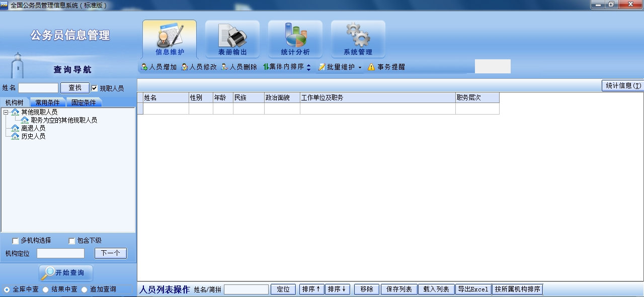This screenshot has height=297, width=644.
Task: Click the 查找 button
Action: pos(75,88)
